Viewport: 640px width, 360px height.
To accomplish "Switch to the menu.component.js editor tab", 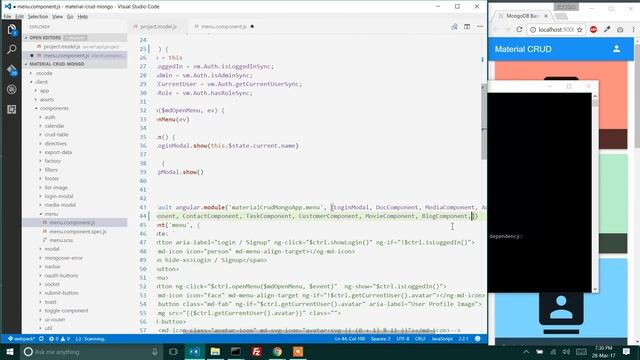I will [224, 27].
